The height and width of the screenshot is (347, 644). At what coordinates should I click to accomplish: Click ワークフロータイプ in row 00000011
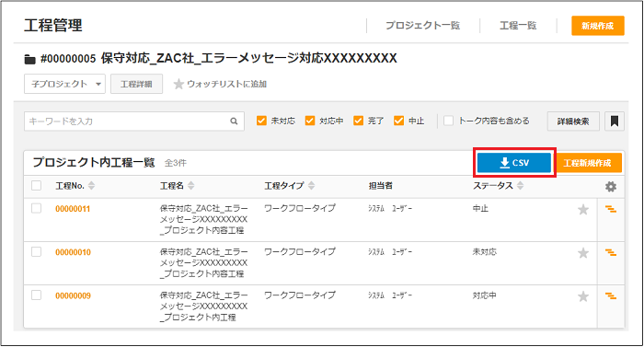[300, 208]
